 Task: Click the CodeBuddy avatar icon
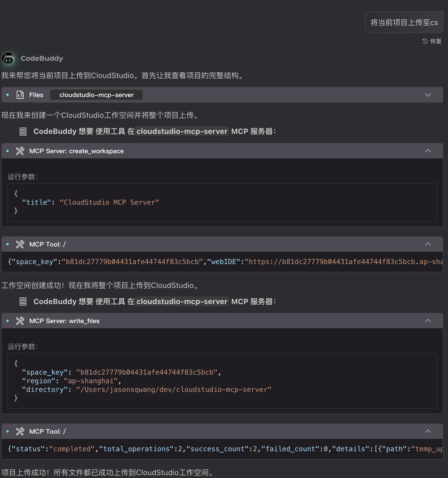pyautogui.click(x=8, y=58)
